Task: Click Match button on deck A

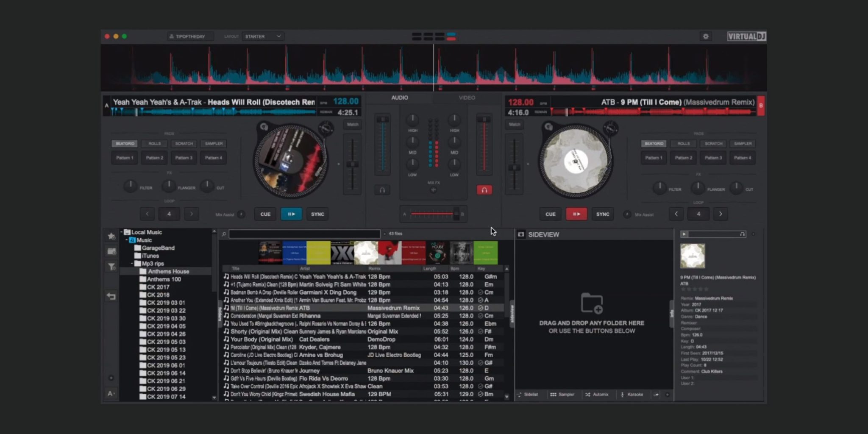Action: tap(353, 125)
